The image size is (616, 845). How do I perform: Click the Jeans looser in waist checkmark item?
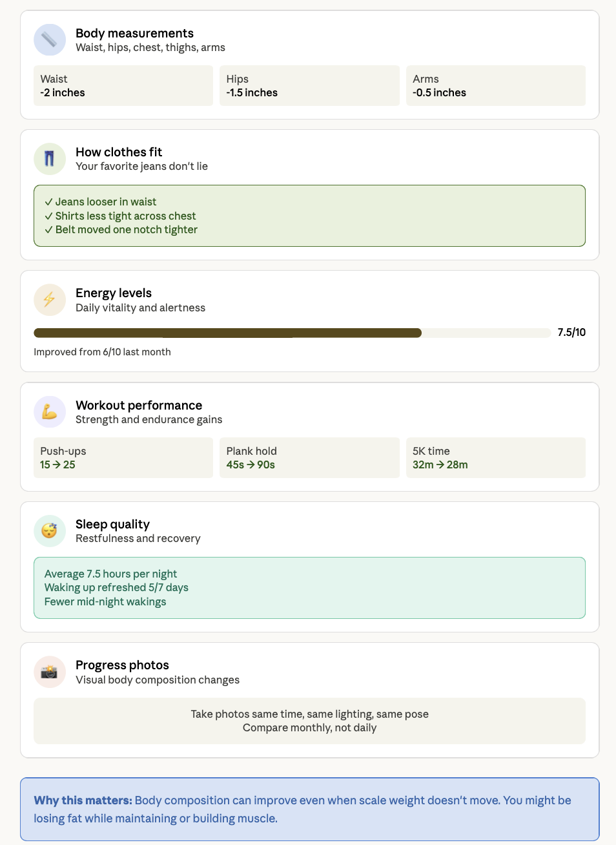coord(101,202)
